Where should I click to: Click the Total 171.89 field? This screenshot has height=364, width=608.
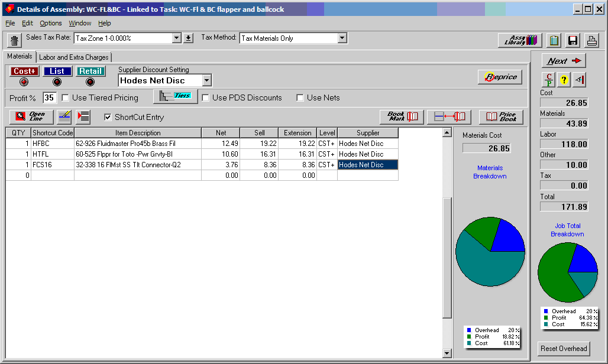(564, 207)
